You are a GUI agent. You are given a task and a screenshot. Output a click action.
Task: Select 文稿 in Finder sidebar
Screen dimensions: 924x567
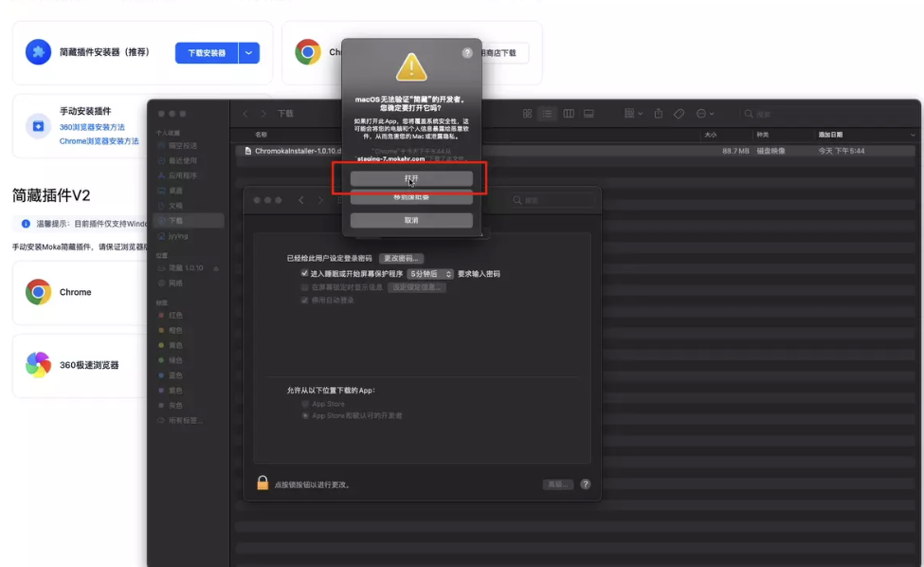pos(177,206)
